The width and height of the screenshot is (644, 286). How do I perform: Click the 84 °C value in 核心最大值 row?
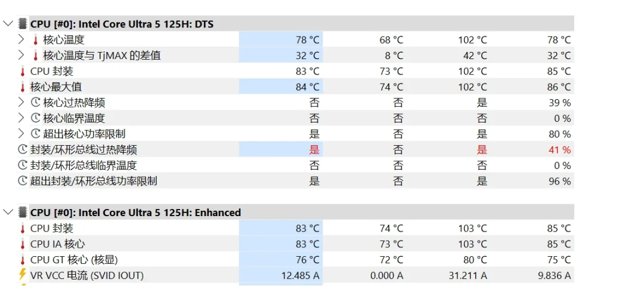click(308, 87)
